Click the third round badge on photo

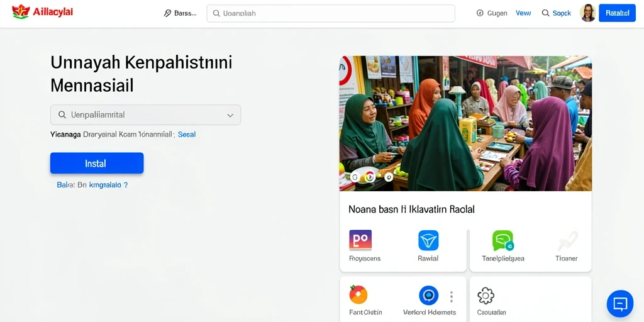click(x=388, y=177)
